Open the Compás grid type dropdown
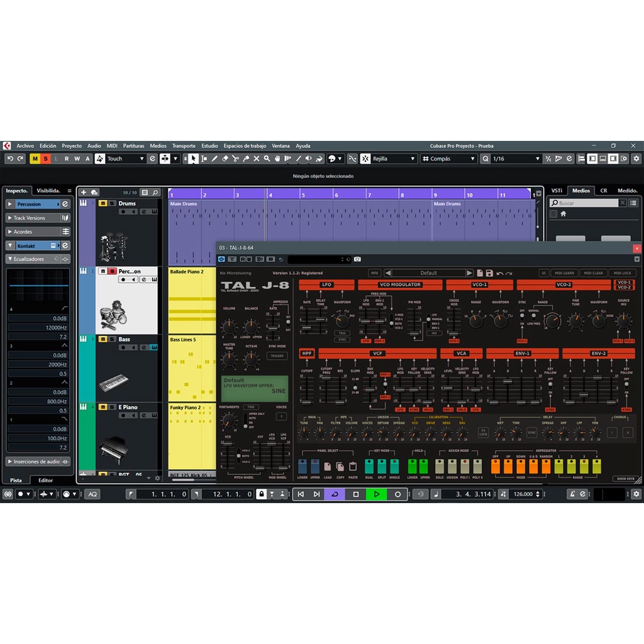The width and height of the screenshot is (644, 644). point(448,158)
